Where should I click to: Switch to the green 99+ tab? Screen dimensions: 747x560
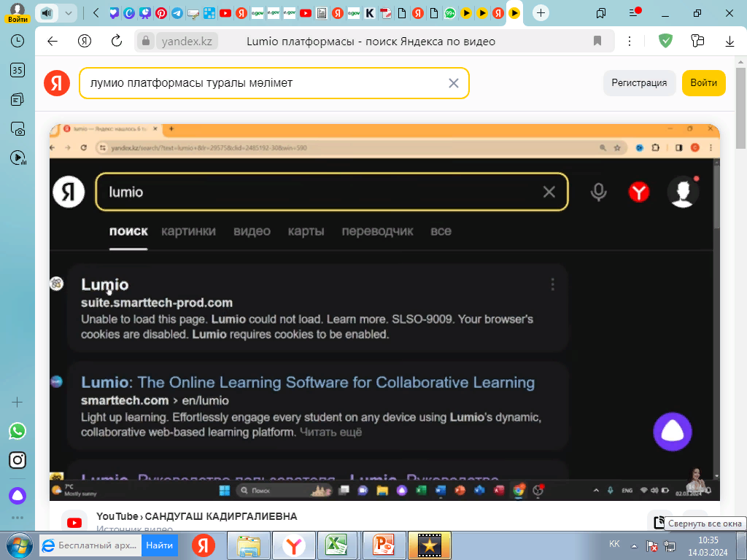point(449,13)
